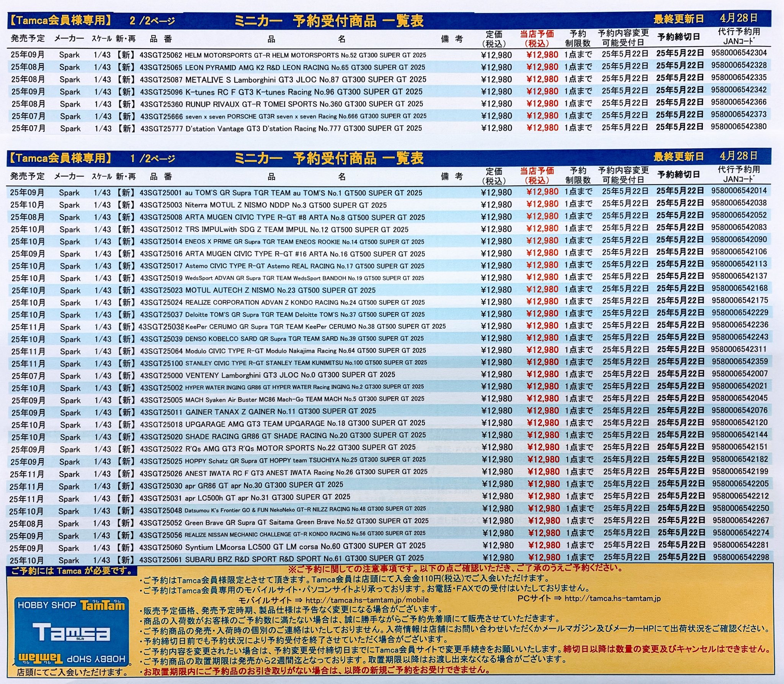The width and height of the screenshot is (784, 684).
Task: Click the HOPPY Schatz GR Supra GT No.25 name
Action: (305, 460)
